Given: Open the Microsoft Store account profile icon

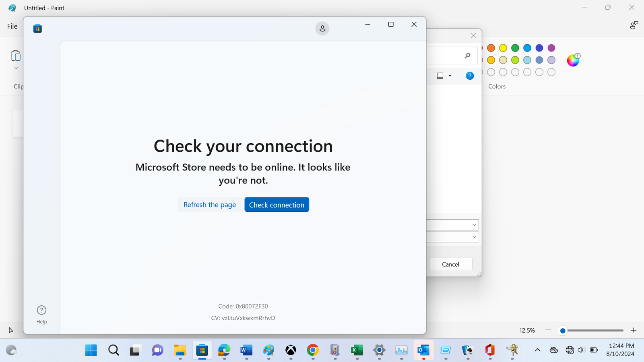Looking at the screenshot, I should pos(322,29).
